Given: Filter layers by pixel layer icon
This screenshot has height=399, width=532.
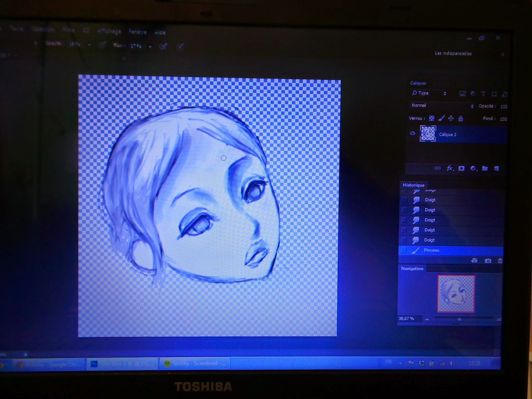Looking at the screenshot, I should (x=463, y=94).
